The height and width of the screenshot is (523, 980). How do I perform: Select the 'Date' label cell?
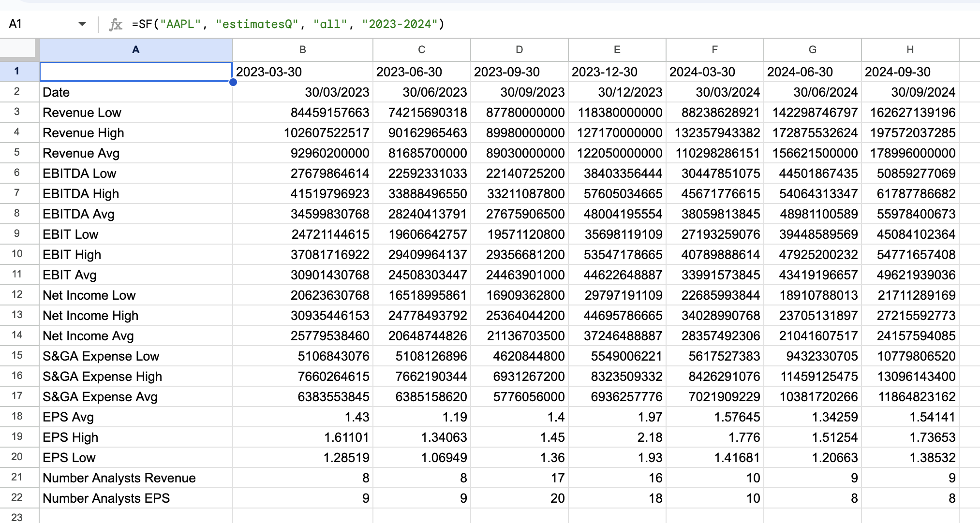tap(136, 92)
